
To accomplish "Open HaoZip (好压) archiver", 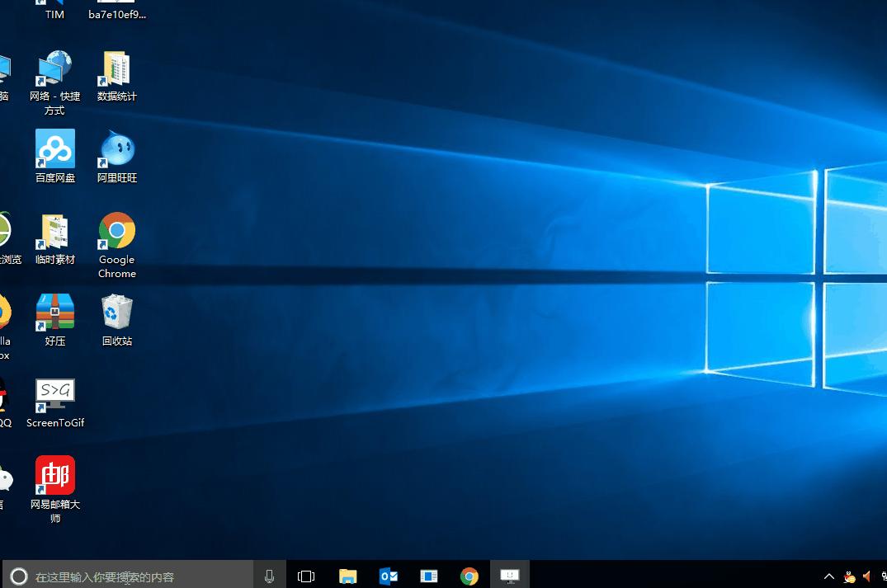I will [x=54, y=311].
